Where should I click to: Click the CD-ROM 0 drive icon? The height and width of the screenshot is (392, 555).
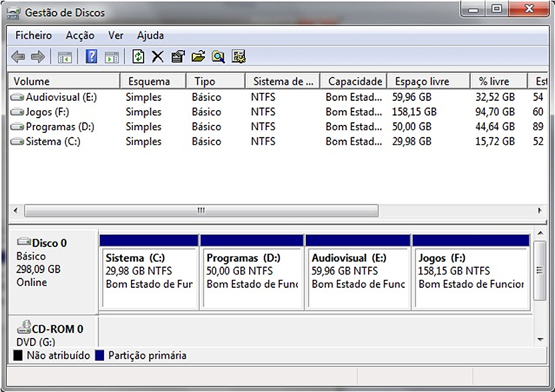pos(24,329)
